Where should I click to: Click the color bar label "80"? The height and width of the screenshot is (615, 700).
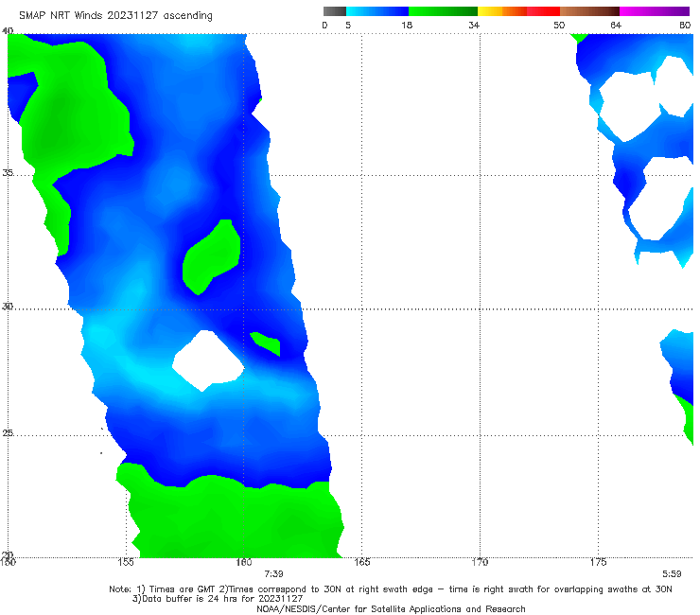(x=685, y=26)
